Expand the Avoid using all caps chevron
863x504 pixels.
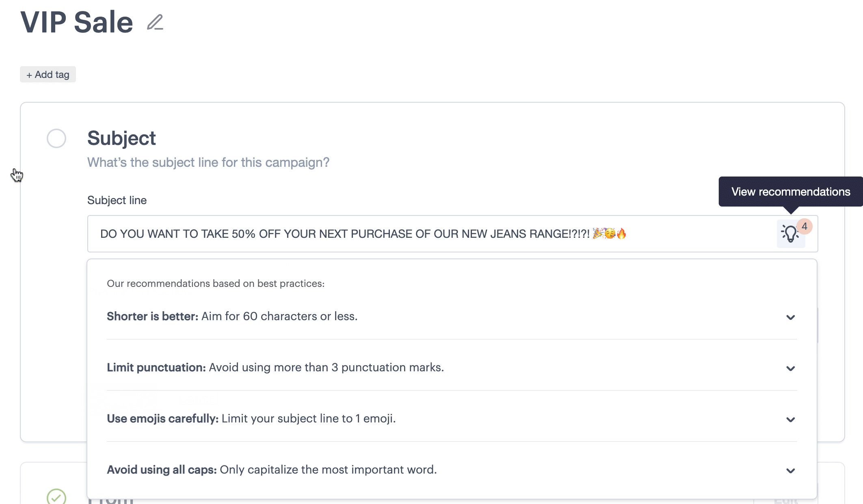pyautogui.click(x=790, y=471)
